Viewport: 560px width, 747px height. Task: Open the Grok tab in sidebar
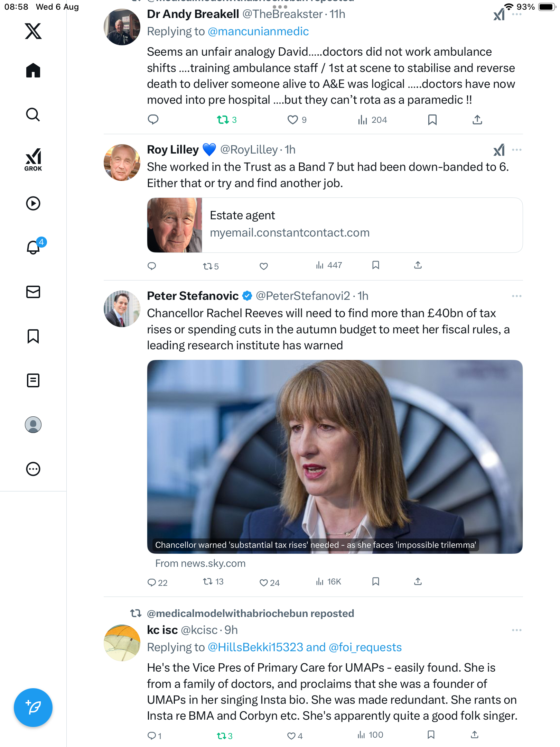[33, 159]
